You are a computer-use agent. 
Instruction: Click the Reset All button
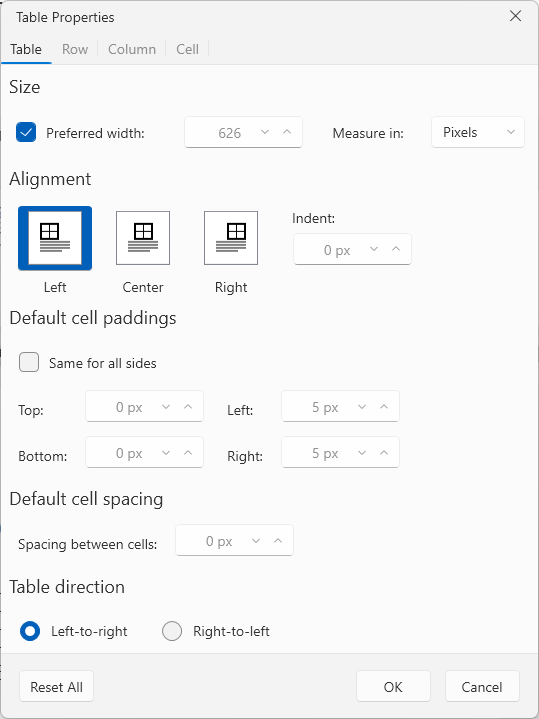click(56, 686)
